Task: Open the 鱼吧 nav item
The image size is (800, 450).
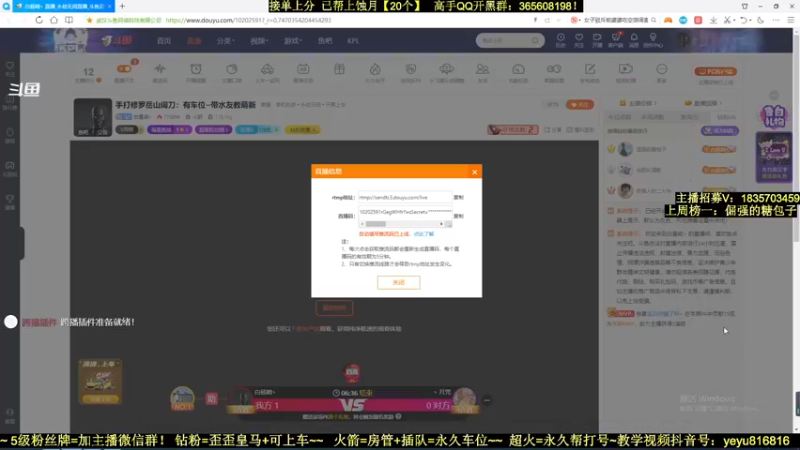Action: tap(324, 41)
